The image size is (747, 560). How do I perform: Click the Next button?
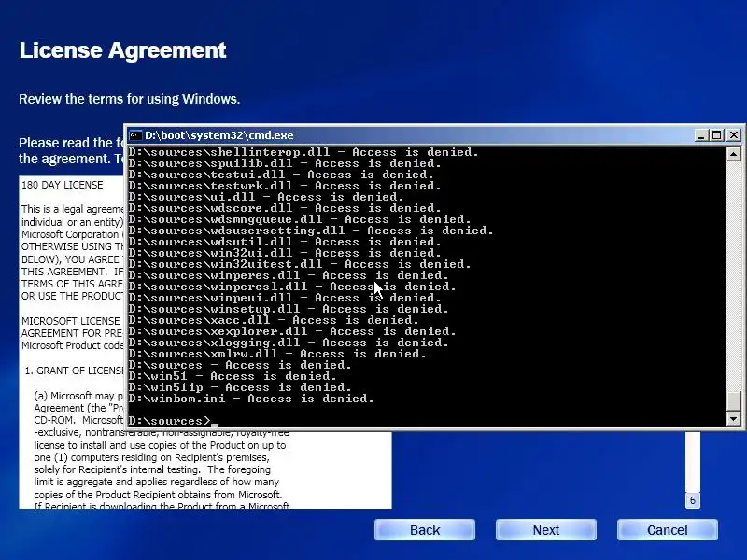tap(546, 530)
